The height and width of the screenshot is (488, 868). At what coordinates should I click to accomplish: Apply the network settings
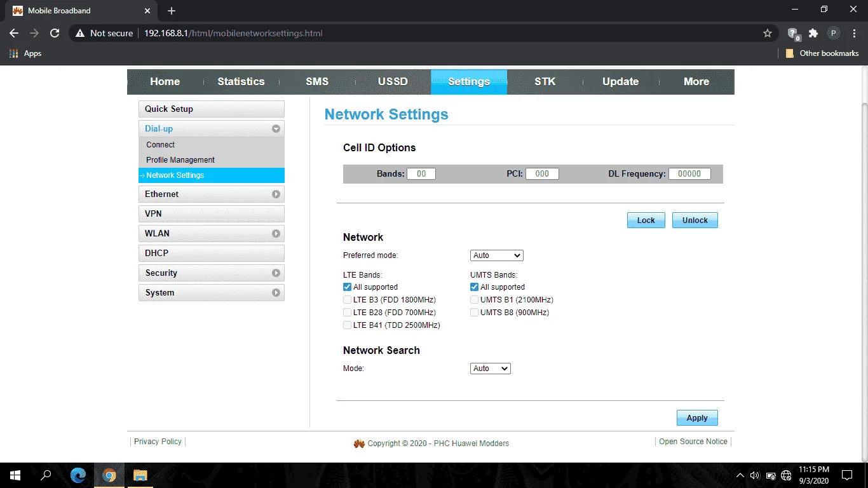click(697, 418)
